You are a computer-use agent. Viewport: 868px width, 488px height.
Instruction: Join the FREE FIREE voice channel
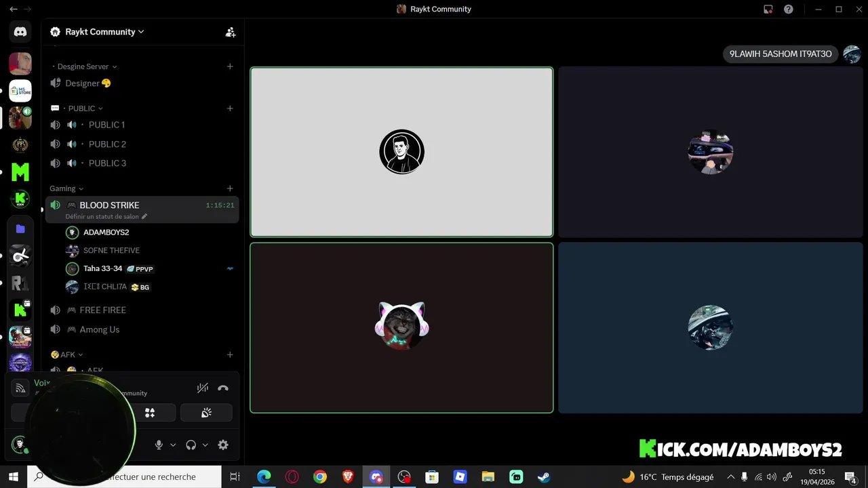click(142, 310)
